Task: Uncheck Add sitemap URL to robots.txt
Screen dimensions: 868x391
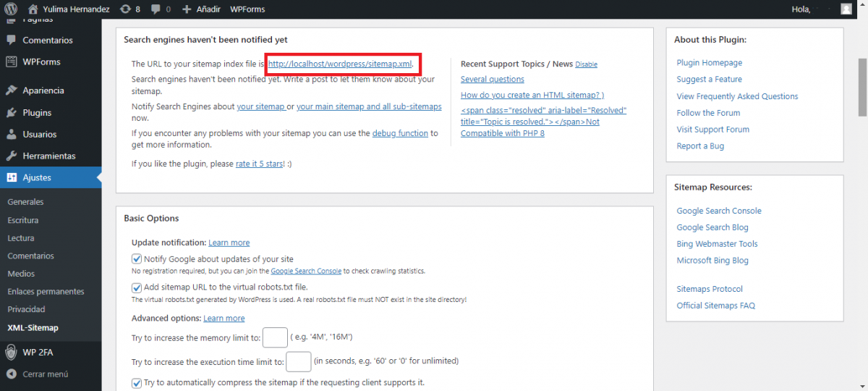Action: pos(137,287)
